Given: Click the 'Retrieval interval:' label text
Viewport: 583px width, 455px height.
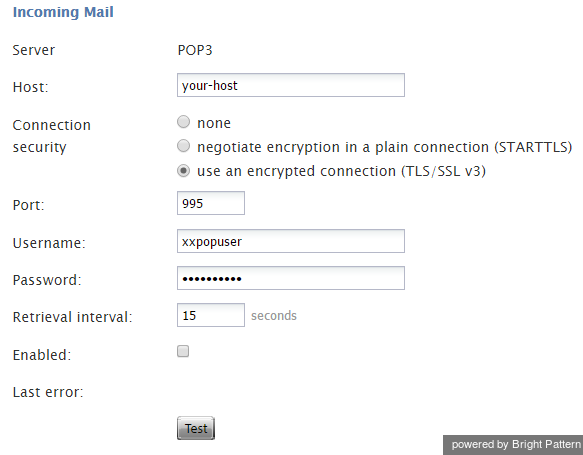Looking at the screenshot, I should (x=73, y=317).
